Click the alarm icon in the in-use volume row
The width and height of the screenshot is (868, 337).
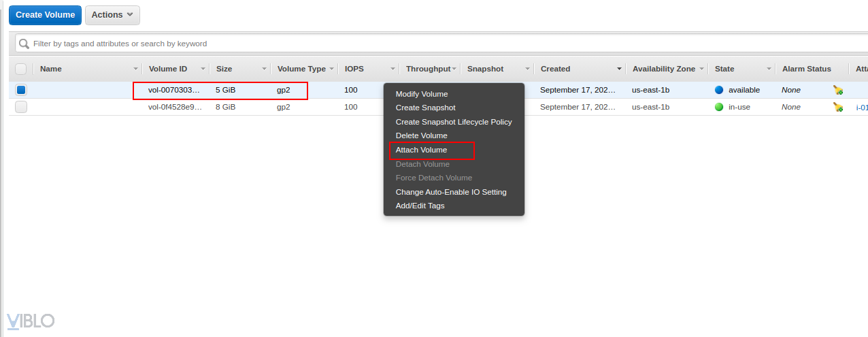pos(838,107)
